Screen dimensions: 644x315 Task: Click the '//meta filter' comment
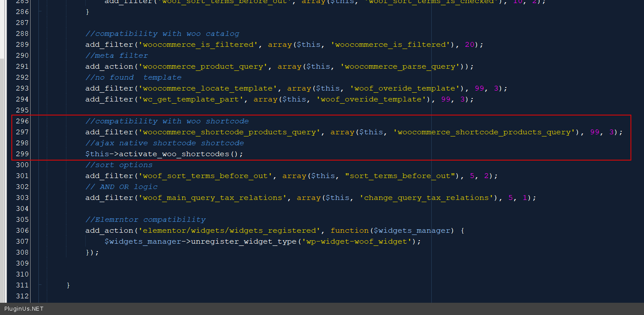point(117,56)
